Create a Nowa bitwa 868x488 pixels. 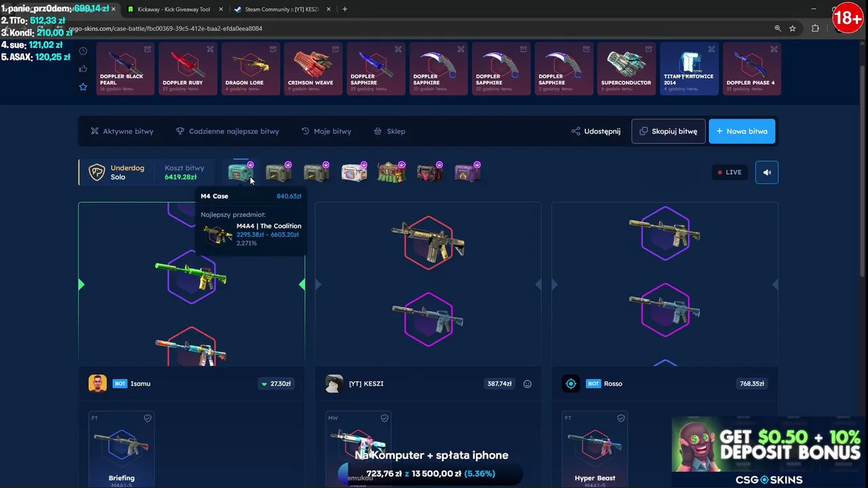coord(742,131)
